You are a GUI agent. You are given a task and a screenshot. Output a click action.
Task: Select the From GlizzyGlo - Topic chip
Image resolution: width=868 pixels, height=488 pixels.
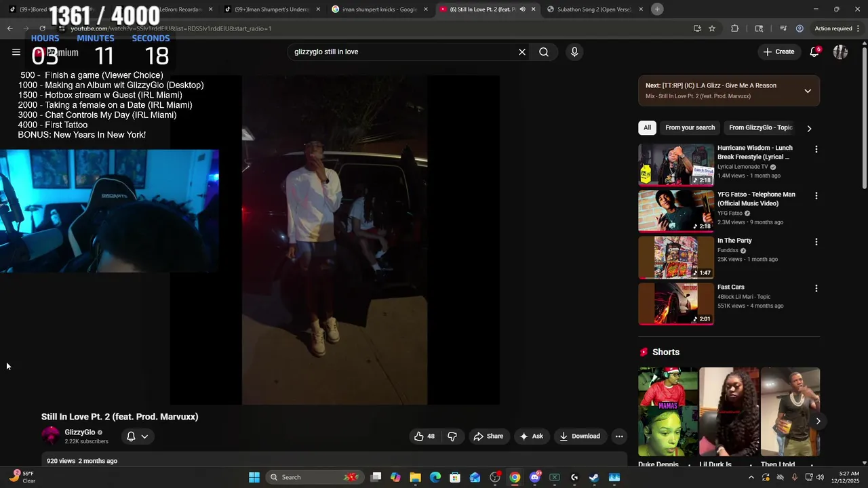coord(760,127)
